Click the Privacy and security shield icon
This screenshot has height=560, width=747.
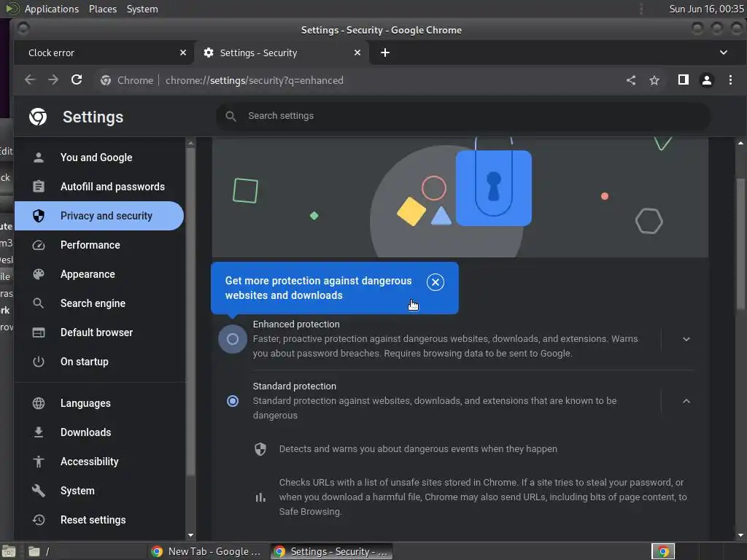39,216
